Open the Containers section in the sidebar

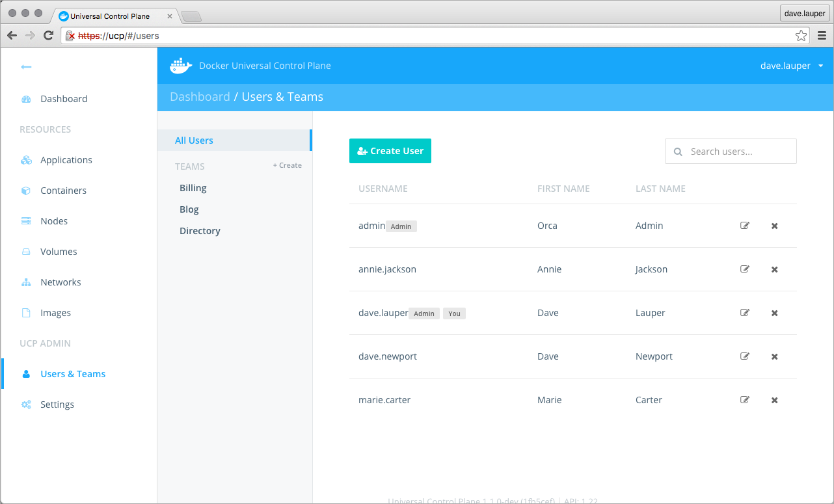pyautogui.click(x=63, y=191)
